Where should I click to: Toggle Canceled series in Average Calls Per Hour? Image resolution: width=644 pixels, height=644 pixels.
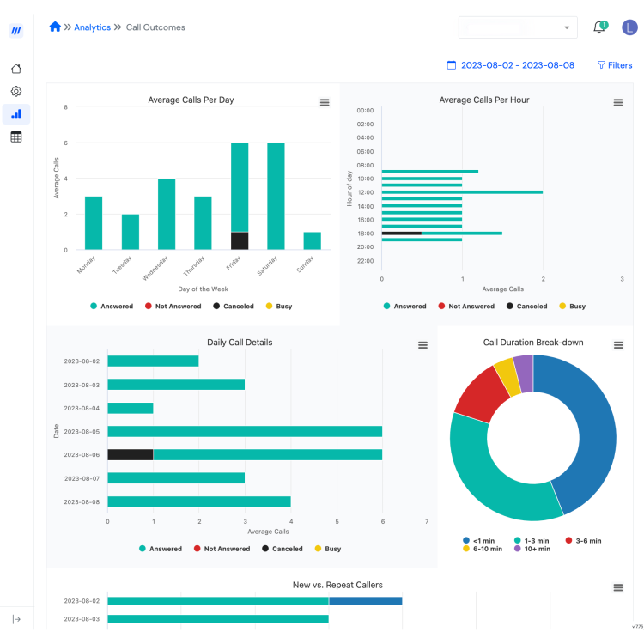coord(527,306)
